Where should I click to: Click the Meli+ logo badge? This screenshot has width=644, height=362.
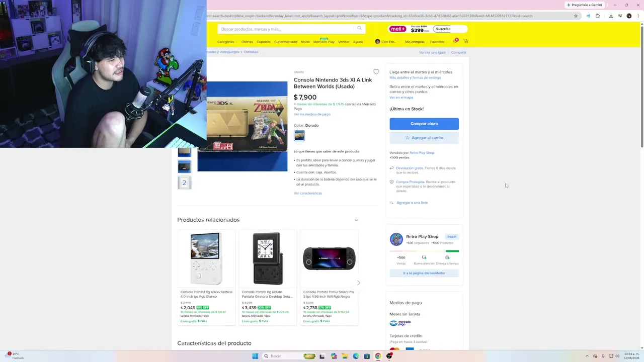(397, 29)
